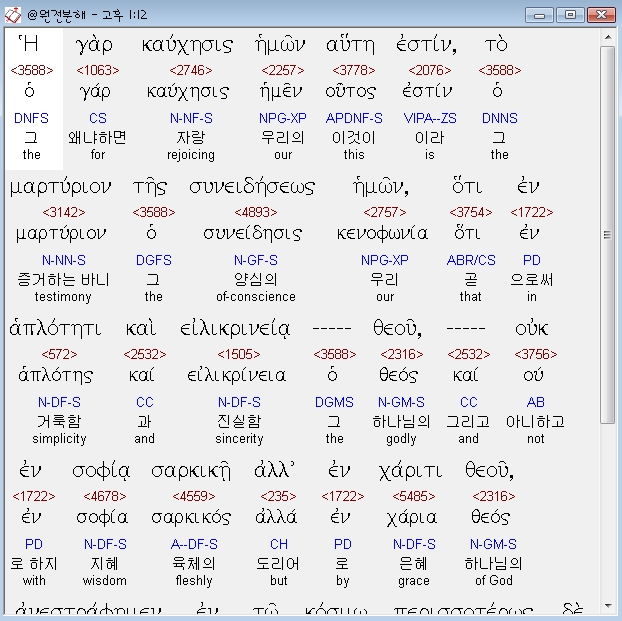Select the English gloss 'simplicity'
622x621 pixels.
[x=60, y=439]
